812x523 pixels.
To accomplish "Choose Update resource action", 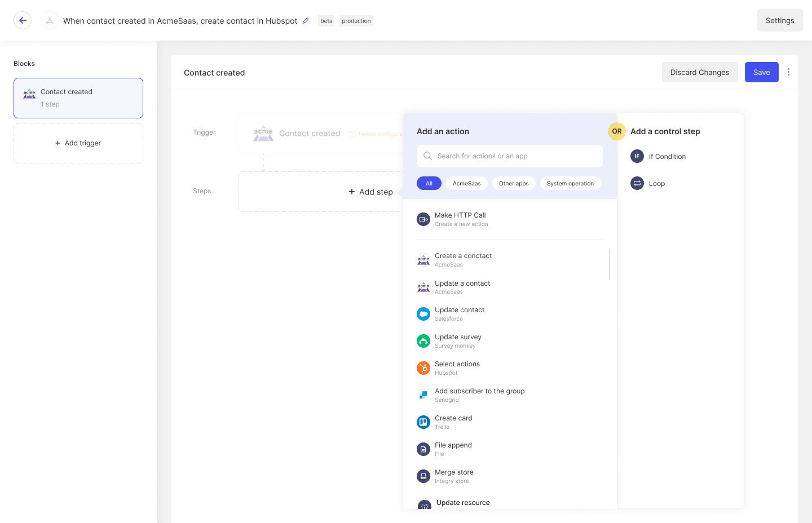I will pos(510,503).
